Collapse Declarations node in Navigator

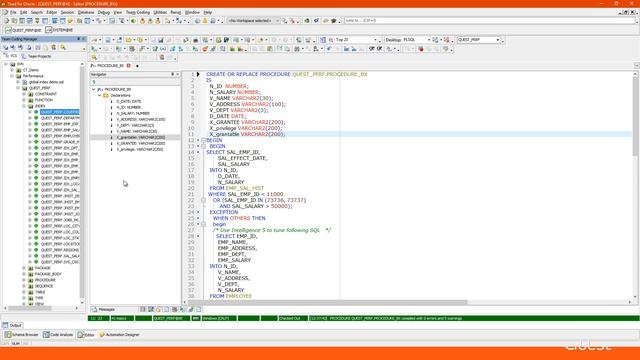pyautogui.click(x=100, y=96)
